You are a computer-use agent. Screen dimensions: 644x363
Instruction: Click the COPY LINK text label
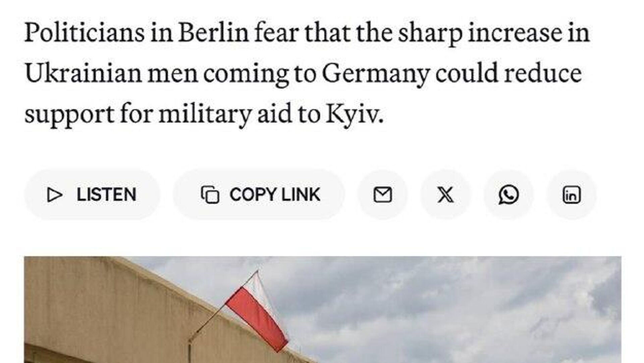coord(275,195)
